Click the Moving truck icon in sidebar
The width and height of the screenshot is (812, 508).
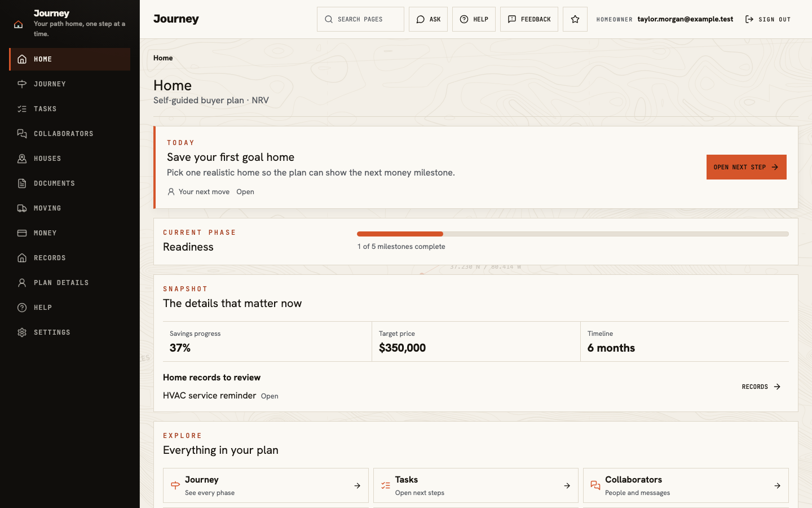tap(22, 208)
